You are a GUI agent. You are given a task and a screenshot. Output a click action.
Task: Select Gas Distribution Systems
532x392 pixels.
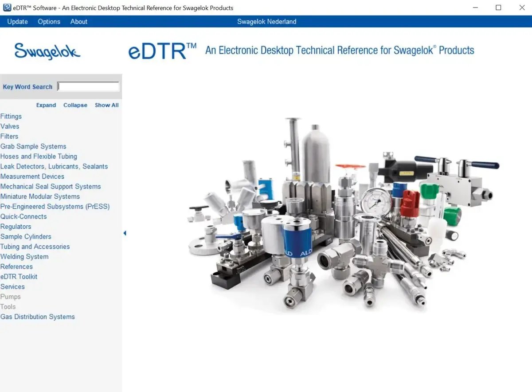(38, 317)
